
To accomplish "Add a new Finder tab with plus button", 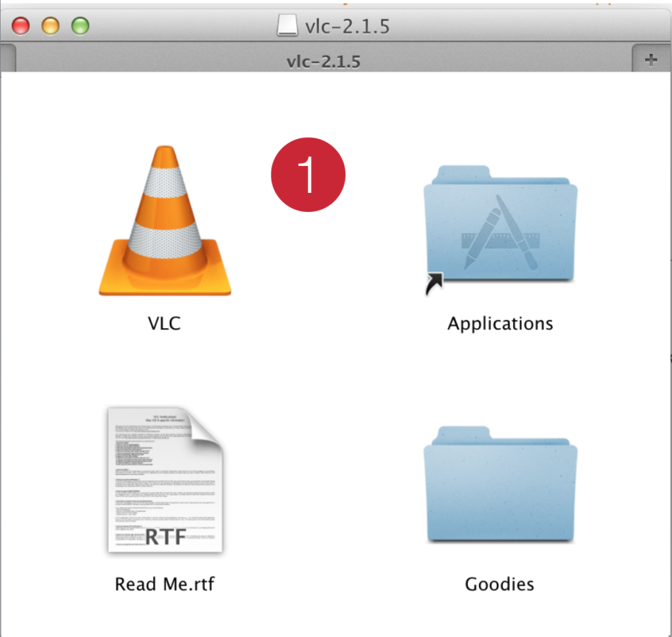I will (651, 60).
